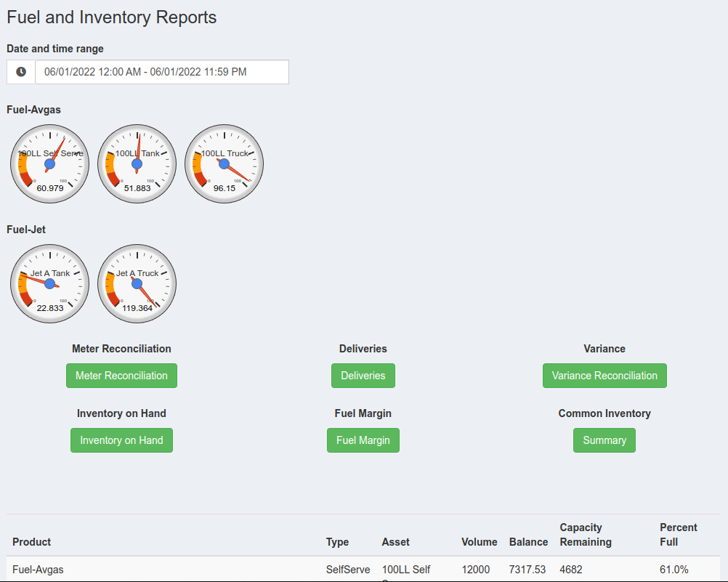
Task: Click the 100LL Self Serve gauge
Action: [49, 164]
